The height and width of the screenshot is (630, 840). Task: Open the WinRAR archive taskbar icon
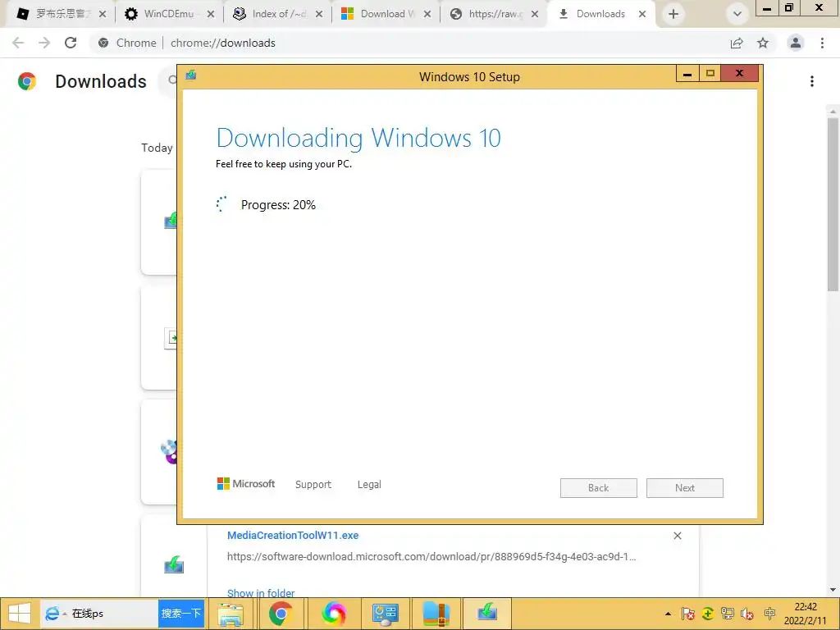coord(436,614)
